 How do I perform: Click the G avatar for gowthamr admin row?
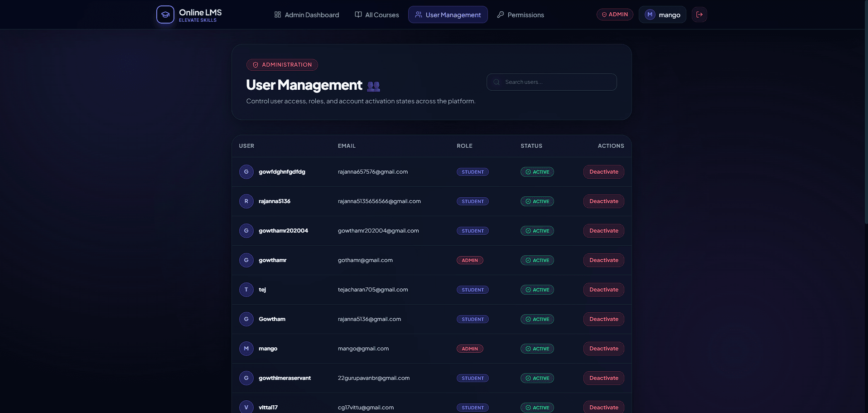(246, 260)
